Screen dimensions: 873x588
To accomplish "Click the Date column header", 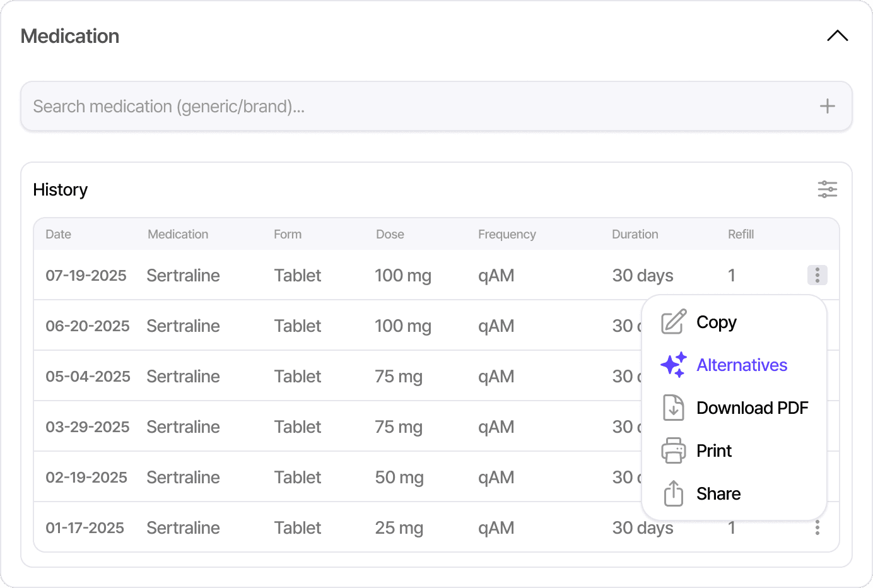I will click(x=58, y=234).
